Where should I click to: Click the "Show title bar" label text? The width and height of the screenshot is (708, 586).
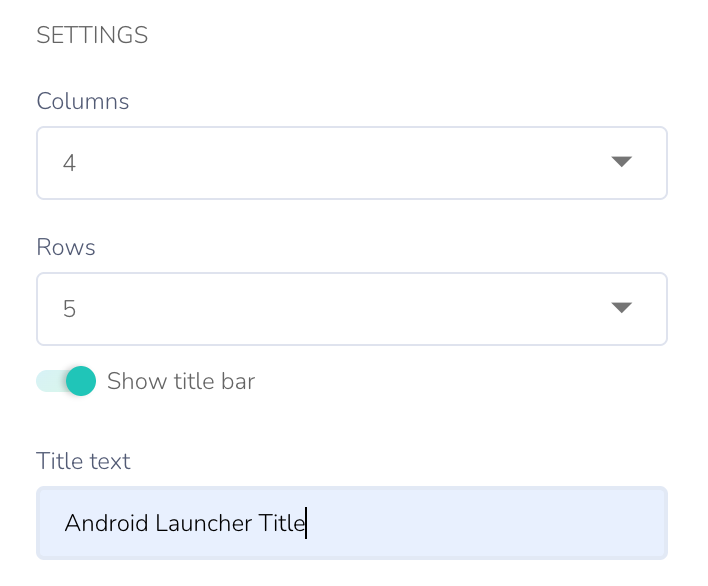click(181, 381)
